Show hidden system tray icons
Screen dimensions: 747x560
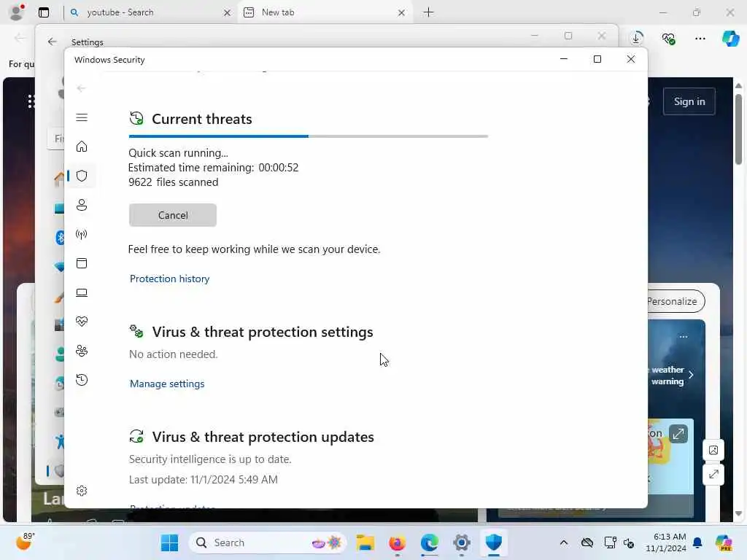(564, 542)
